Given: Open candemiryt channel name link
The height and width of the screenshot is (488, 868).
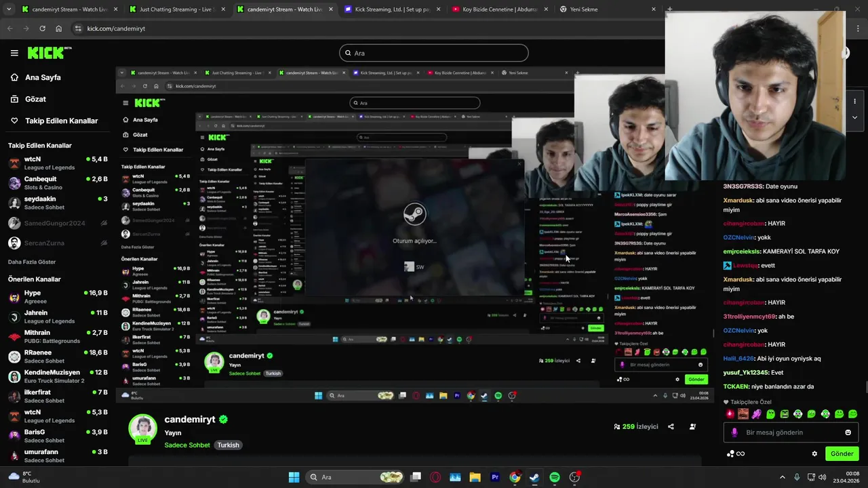Looking at the screenshot, I should [x=190, y=420].
